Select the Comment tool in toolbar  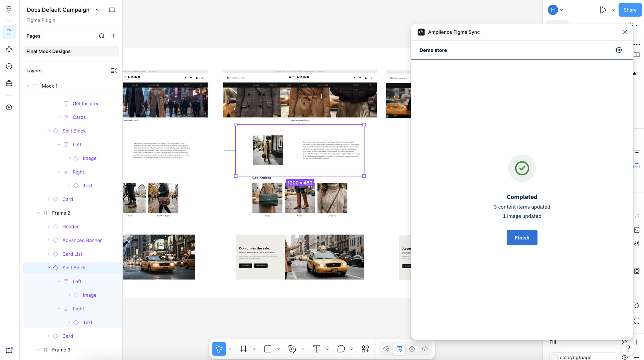[341, 349]
